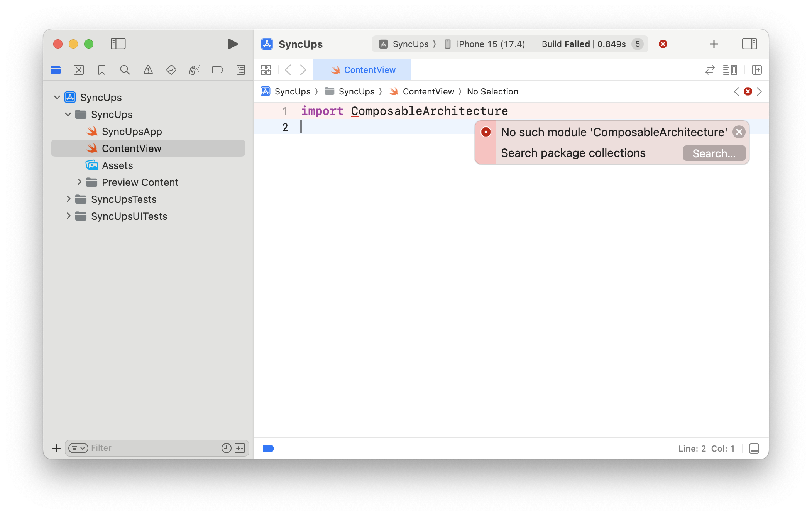This screenshot has width=812, height=516.
Task: Open the Source Control navigator icon
Action: point(79,70)
